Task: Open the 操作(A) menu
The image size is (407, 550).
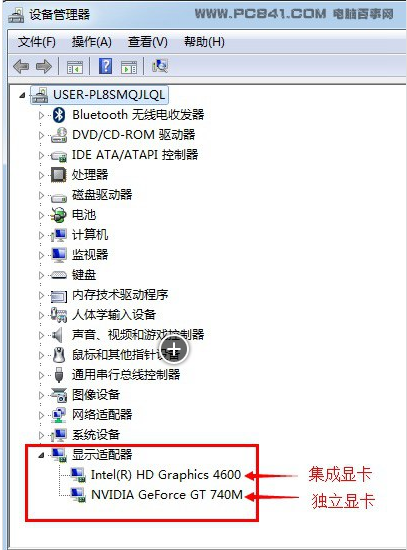Action: (x=92, y=42)
